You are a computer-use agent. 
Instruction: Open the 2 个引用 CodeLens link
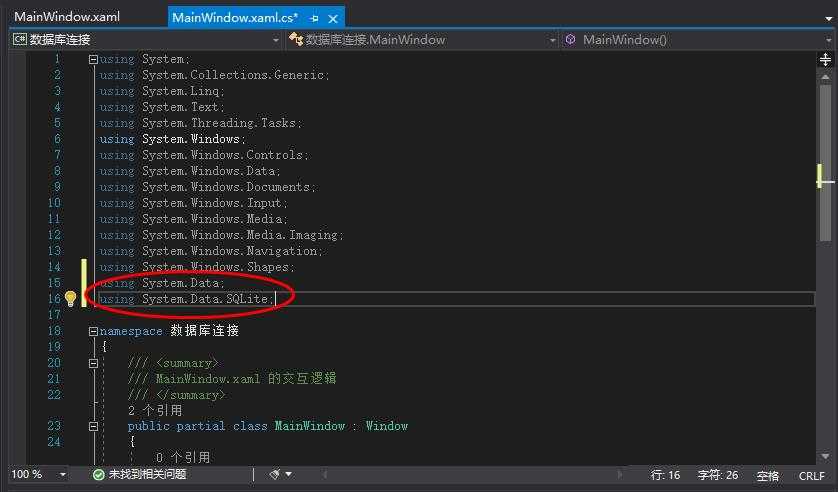point(155,410)
